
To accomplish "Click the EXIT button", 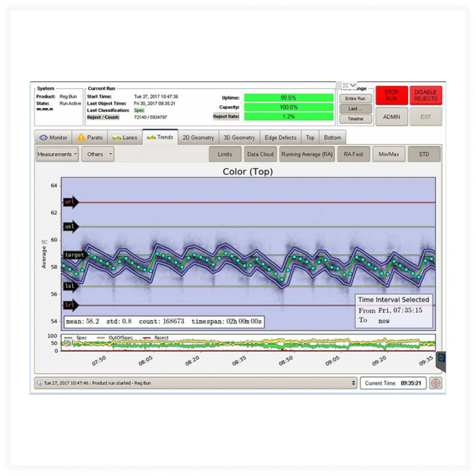I will coord(426,117).
